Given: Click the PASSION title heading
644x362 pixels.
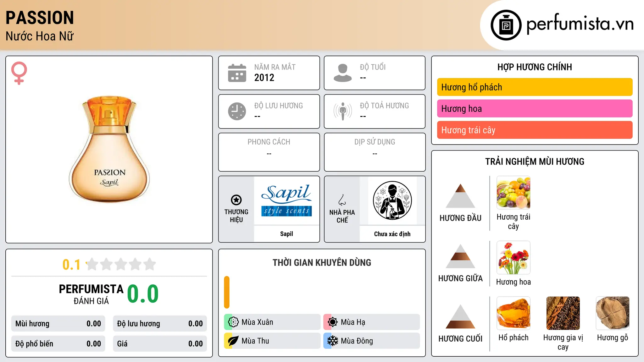Looking at the screenshot, I should point(40,18).
